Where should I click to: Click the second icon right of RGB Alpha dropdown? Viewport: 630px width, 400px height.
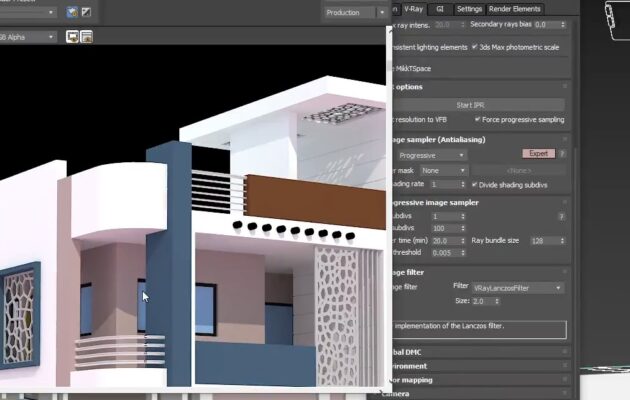(87, 37)
